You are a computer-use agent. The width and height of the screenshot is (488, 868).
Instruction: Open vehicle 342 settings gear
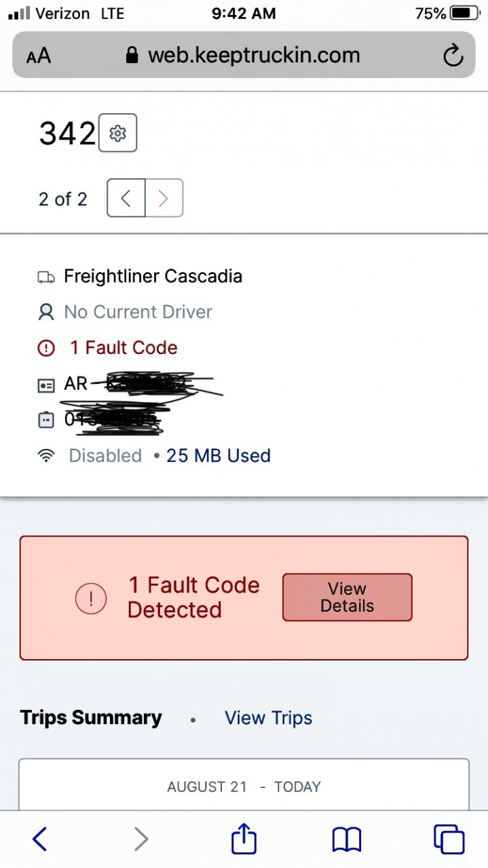(118, 133)
